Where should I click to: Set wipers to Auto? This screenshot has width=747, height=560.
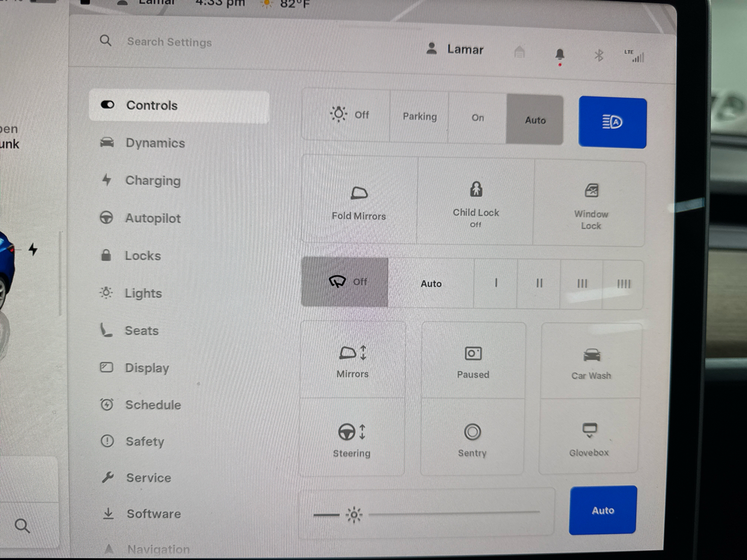tap(431, 283)
